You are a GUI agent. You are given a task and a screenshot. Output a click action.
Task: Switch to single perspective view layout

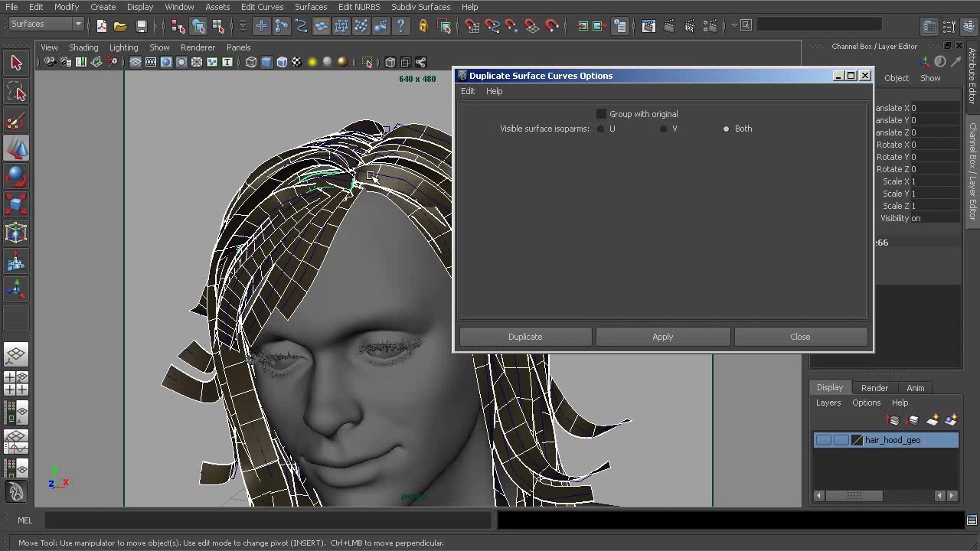(x=16, y=354)
